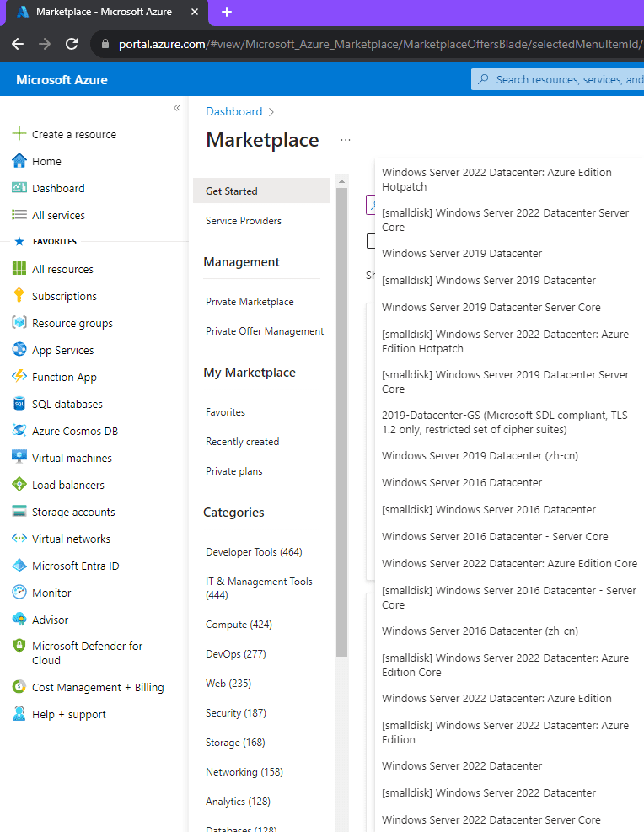Filter by Developer Tools (464) category
Viewport: 644px width, 832px height.
[254, 552]
